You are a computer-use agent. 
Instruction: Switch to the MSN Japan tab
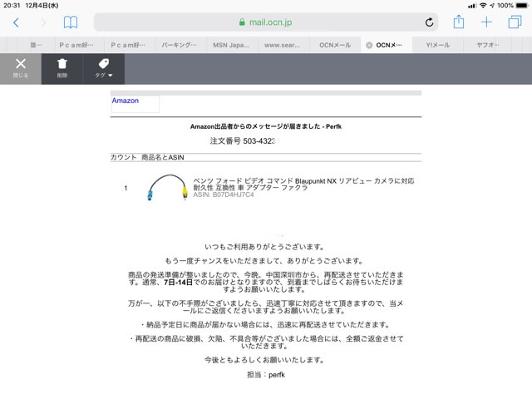click(x=231, y=45)
